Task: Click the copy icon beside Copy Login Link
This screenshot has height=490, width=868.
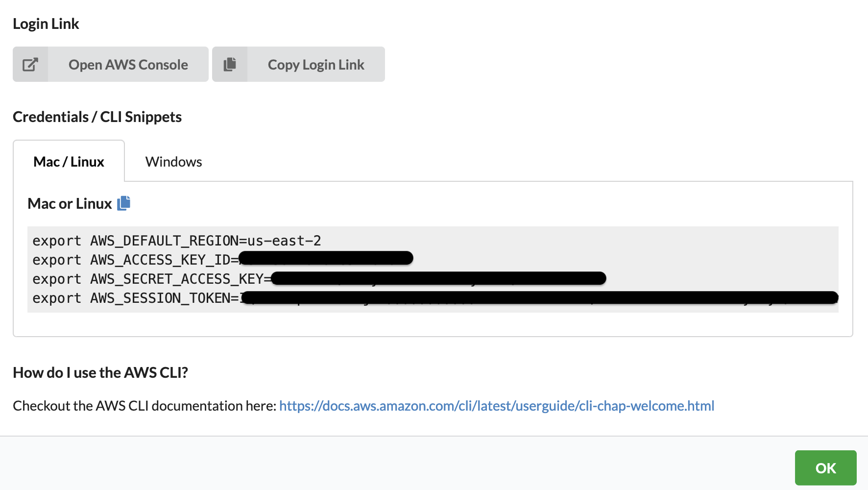Action: click(x=230, y=64)
